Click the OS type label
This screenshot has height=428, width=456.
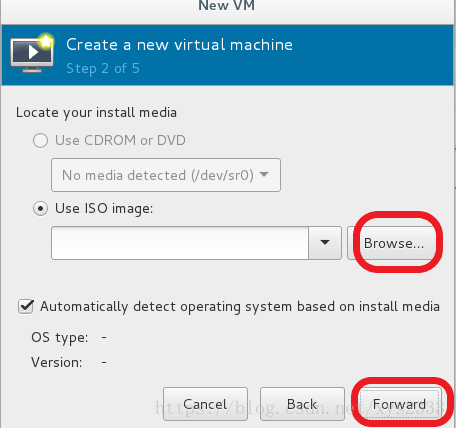[x=60, y=338]
